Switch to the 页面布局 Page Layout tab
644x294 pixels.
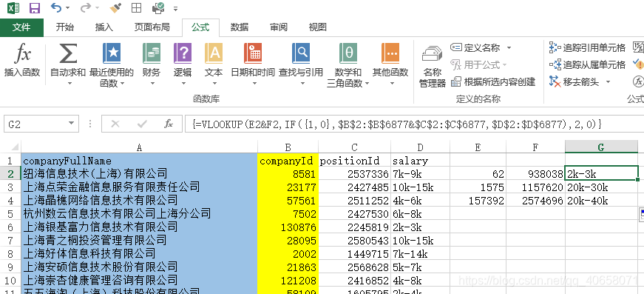click(152, 27)
